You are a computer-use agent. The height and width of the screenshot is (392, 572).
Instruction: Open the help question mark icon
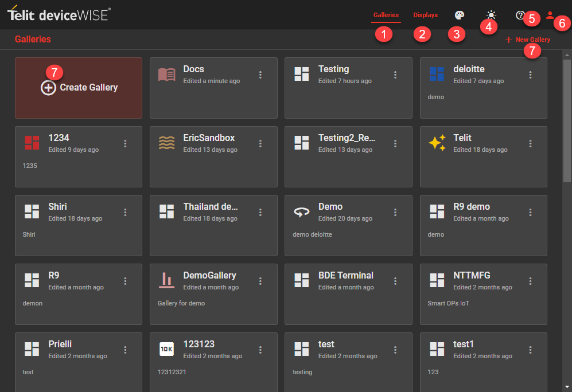[x=520, y=15]
